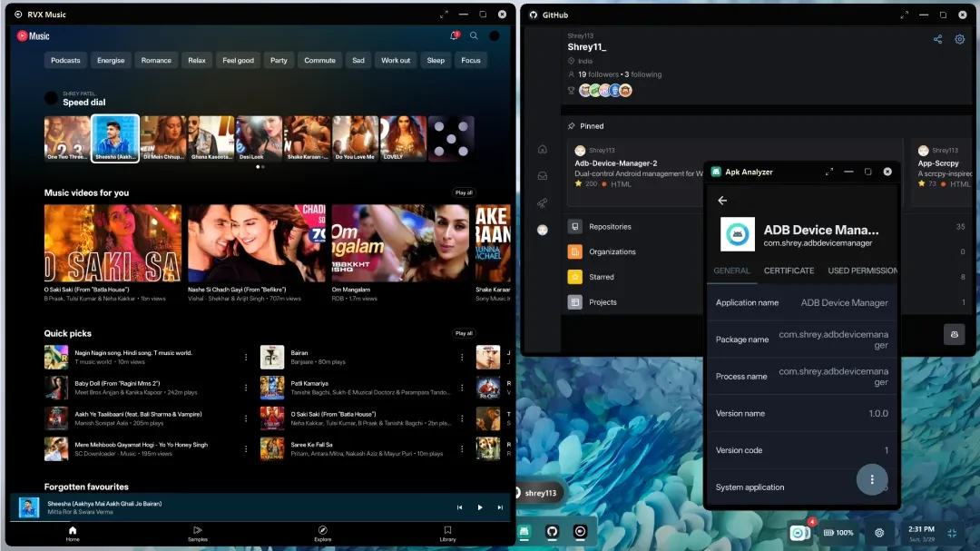Open notifications bell in RVX Music
980x551 pixels.
point(455,35)
